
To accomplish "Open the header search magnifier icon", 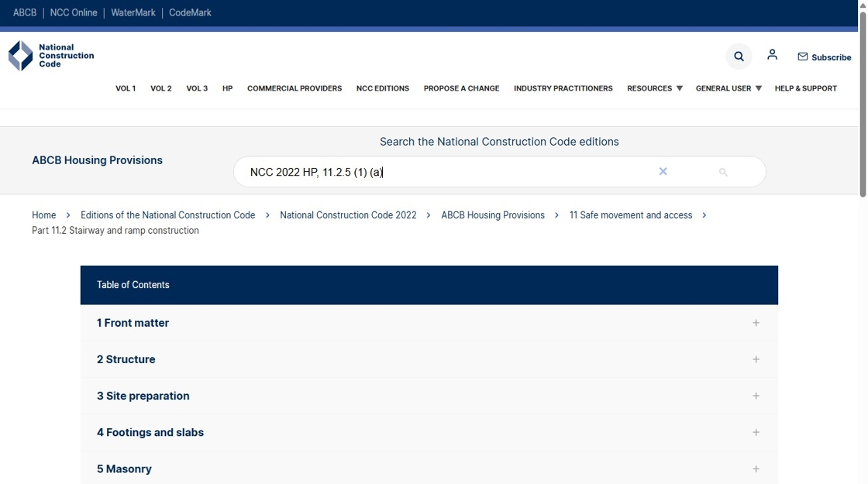I will tap(739, 57).
